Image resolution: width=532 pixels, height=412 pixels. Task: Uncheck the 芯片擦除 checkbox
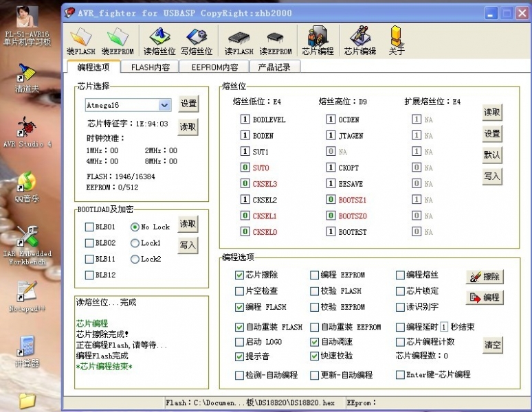click(239, 275)
